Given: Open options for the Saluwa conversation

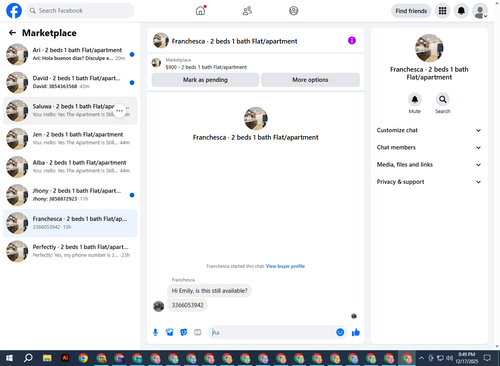Looking at the screenshot, I should point(120,111).
